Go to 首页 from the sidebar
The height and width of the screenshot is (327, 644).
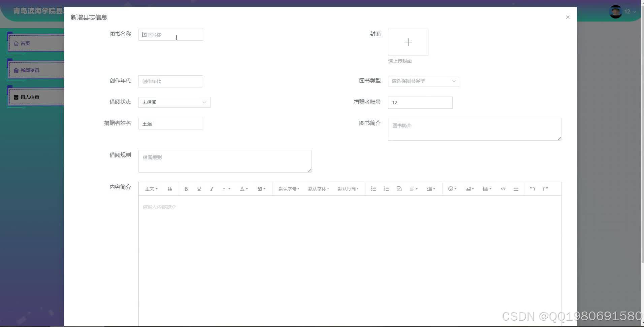click(25, 43)
